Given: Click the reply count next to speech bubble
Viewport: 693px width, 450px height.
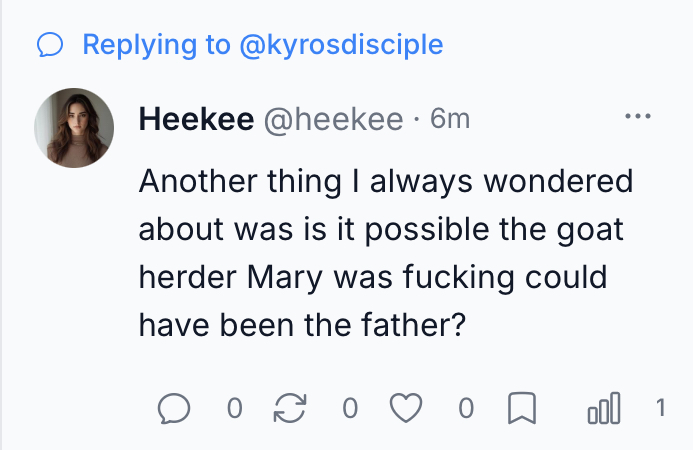Looking at the screenshot, I should tap(233, 408).
